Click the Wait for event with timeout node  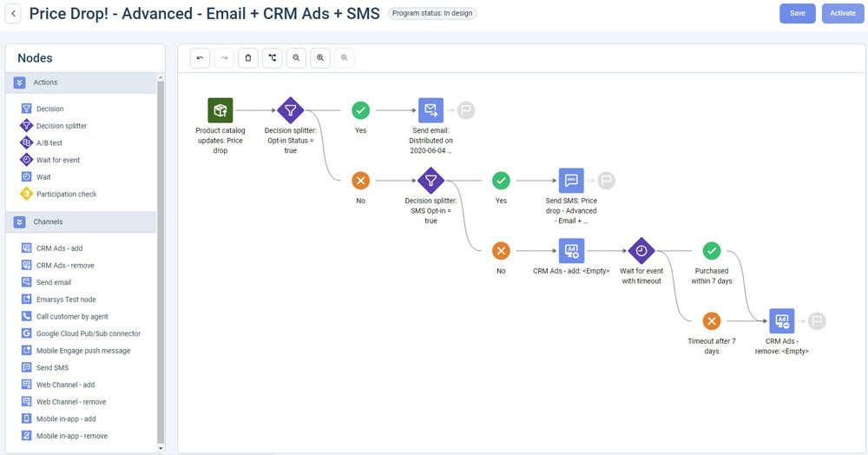641,251
